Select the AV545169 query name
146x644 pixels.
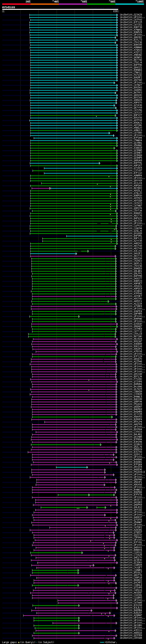8,8
